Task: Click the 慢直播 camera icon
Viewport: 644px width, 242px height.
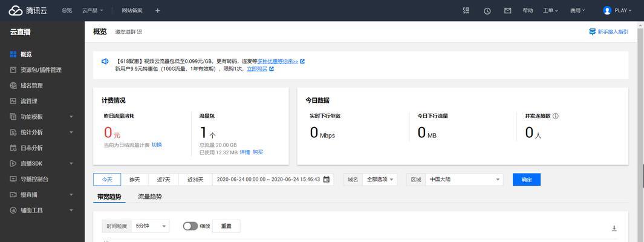Action: click(x=13, y=195)
